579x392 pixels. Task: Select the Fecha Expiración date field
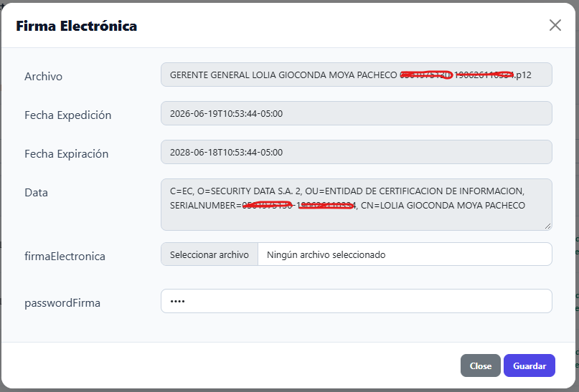tap(357, 152)
